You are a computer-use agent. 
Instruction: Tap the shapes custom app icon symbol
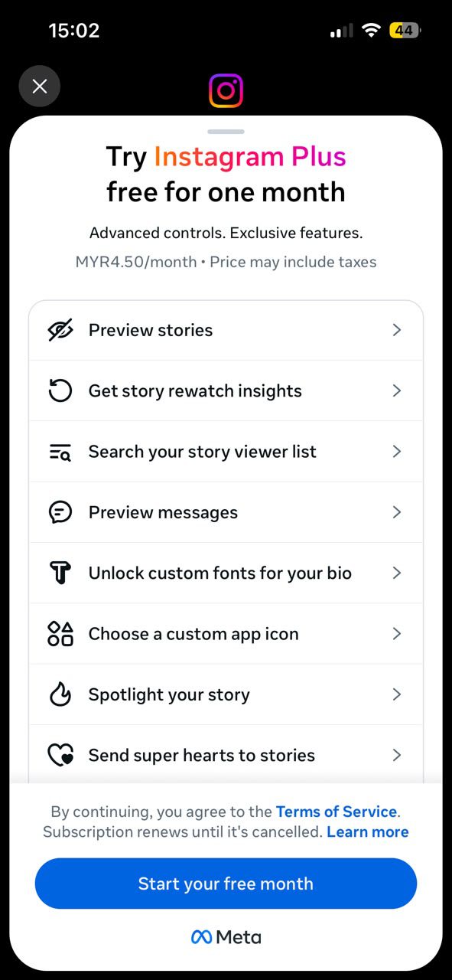60,634
